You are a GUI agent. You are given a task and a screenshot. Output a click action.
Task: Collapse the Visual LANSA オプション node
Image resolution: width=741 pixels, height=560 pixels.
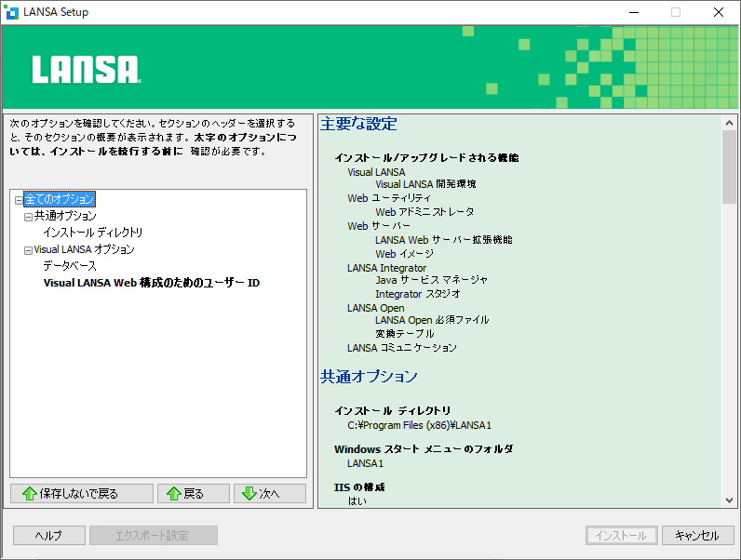tap(28, 251)
